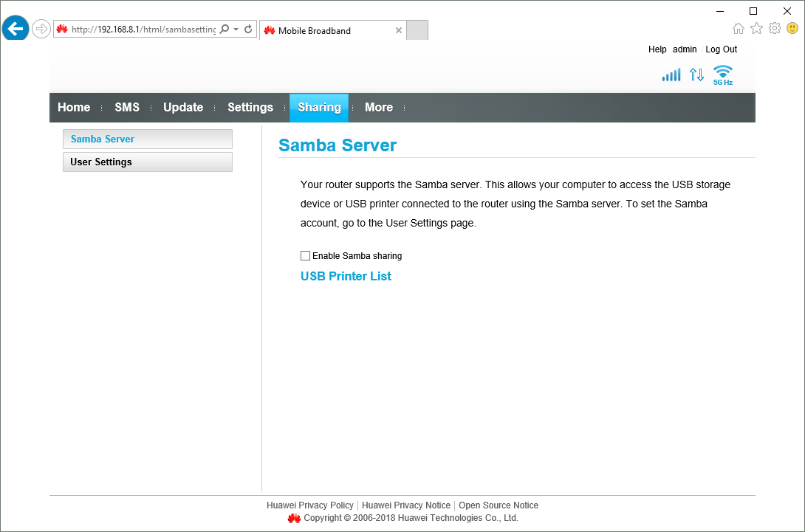
Task: Enable Samba sharing checkbox
Action: 305,255
